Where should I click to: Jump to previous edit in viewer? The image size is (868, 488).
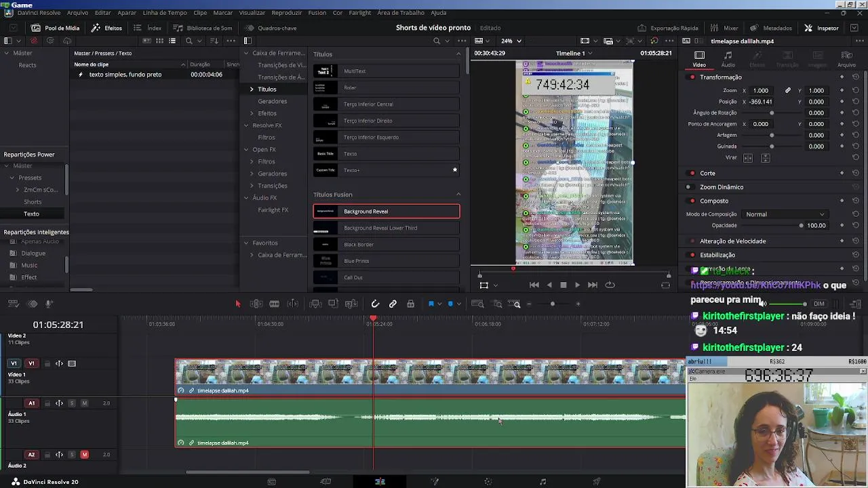tap(534, 285)
